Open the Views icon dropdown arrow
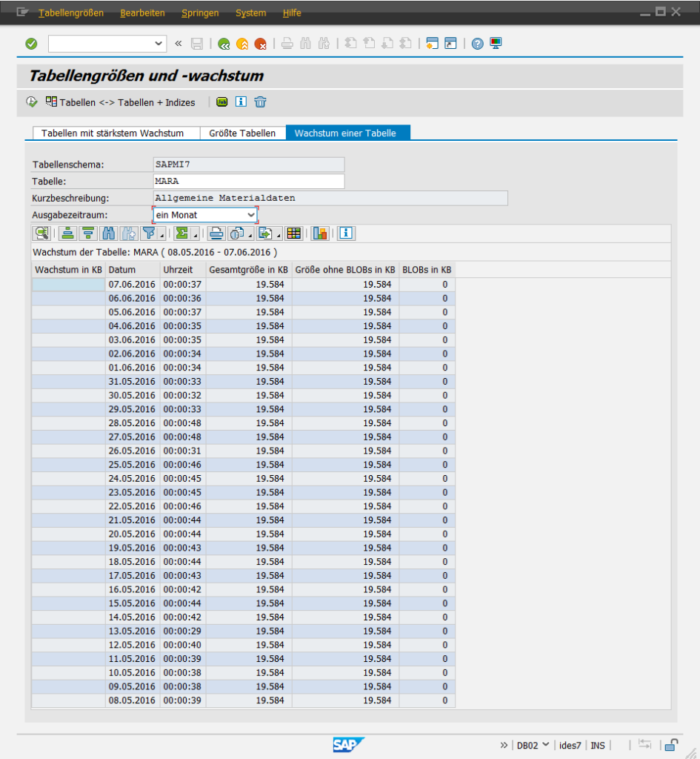The width and height of the screenshot is (700, 759). pyautogui.click(x=250, y=236)
